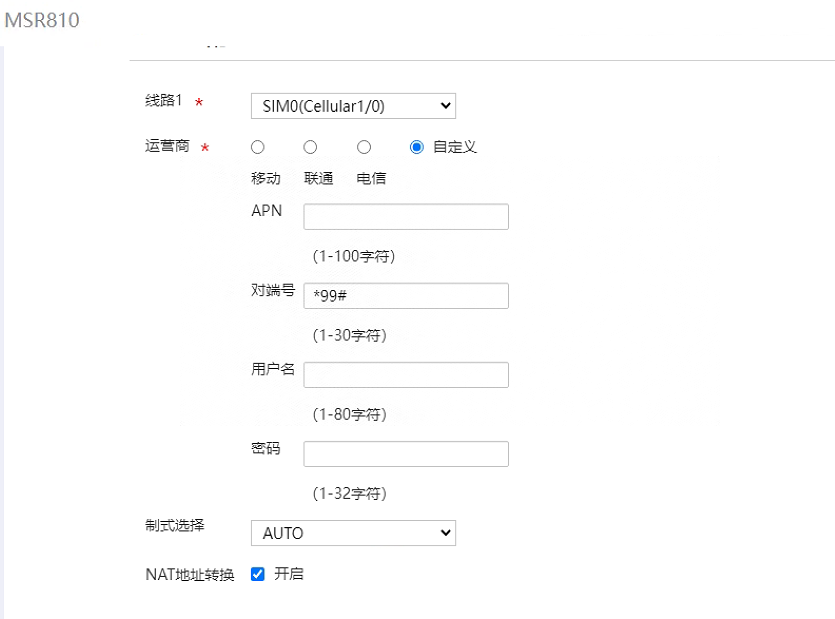Choose the 联通 carrier radio button
This screenshot has width=835, height=619.
311,147
